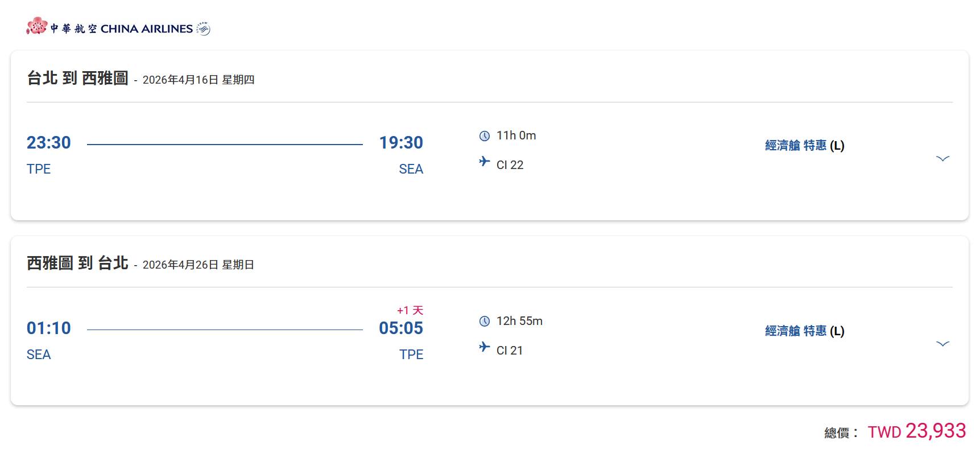Click the +1 天 next-day arrival indicator
Viewport: 980px width, 457px height.
(x=410, y=311)
